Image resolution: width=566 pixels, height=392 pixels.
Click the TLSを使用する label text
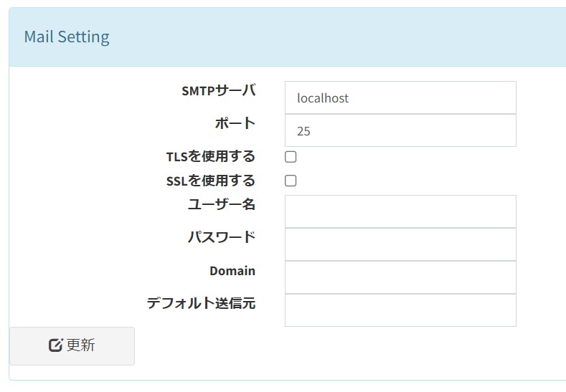point(210,156)
